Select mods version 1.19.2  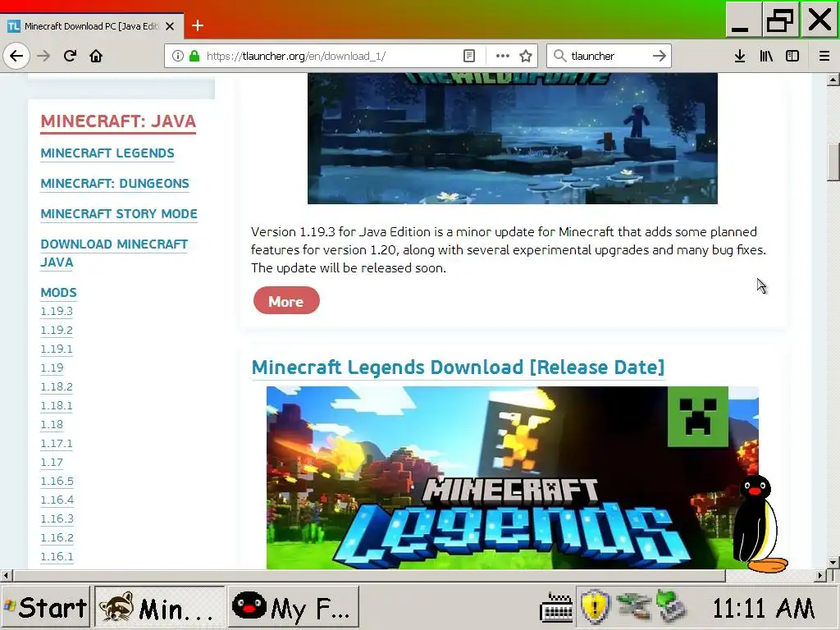coord(57,330)
